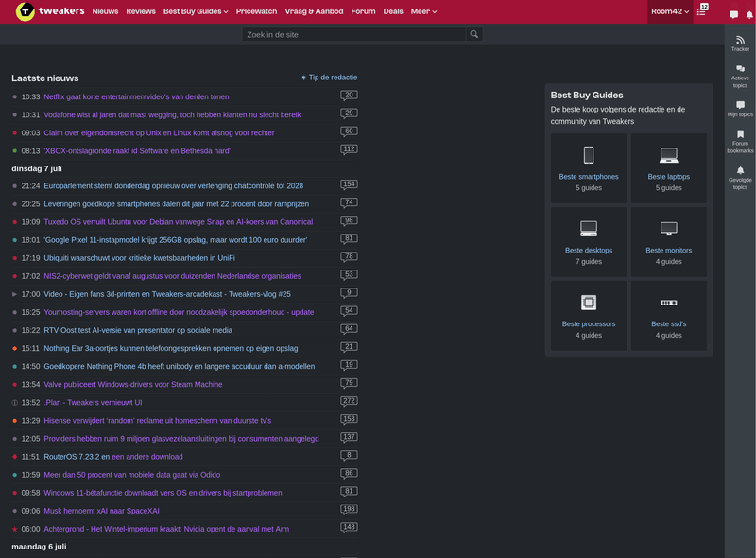Viewport: 756px width, 558px height.
Task: Open comments on .Plan Tweakers vernieuwt UI
Action: pyautogui.click(x=349, y=401)
